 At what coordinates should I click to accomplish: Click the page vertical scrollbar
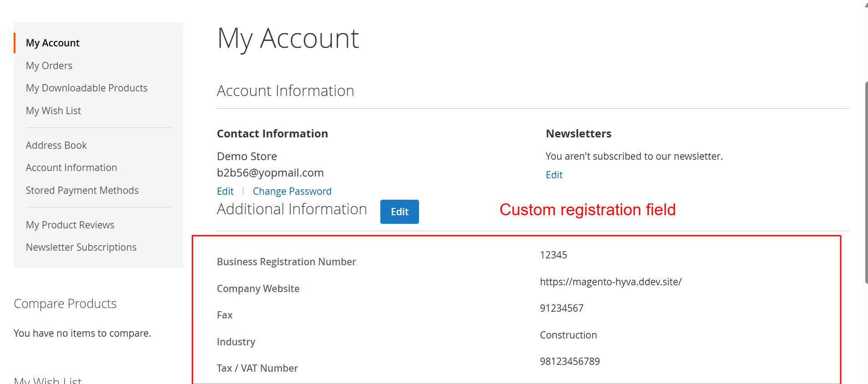click(x=866, y=182)
